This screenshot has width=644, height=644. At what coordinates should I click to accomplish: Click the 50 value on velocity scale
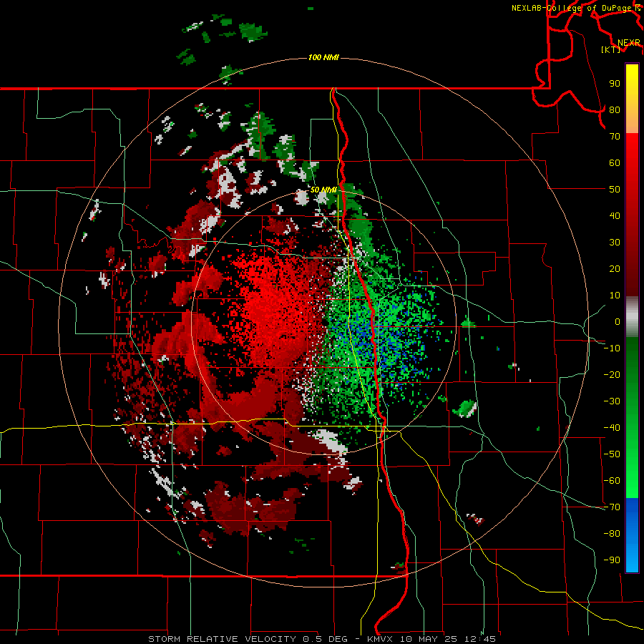tap(615, 190)
